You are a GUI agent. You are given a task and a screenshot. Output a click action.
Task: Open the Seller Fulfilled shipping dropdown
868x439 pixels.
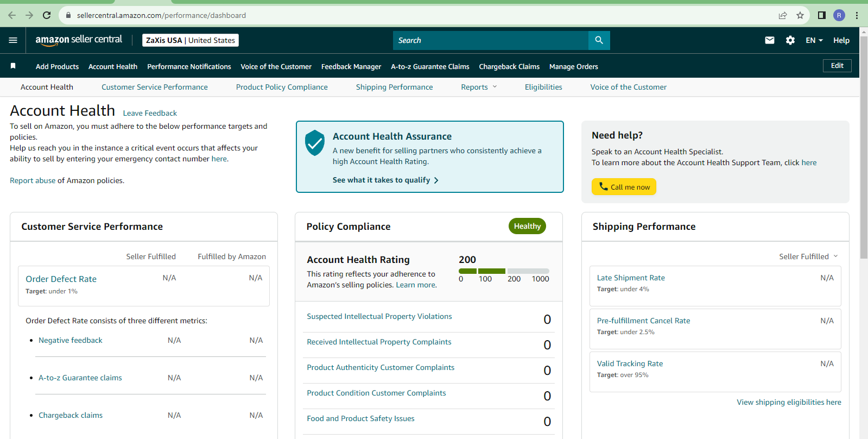coord(808,256)
